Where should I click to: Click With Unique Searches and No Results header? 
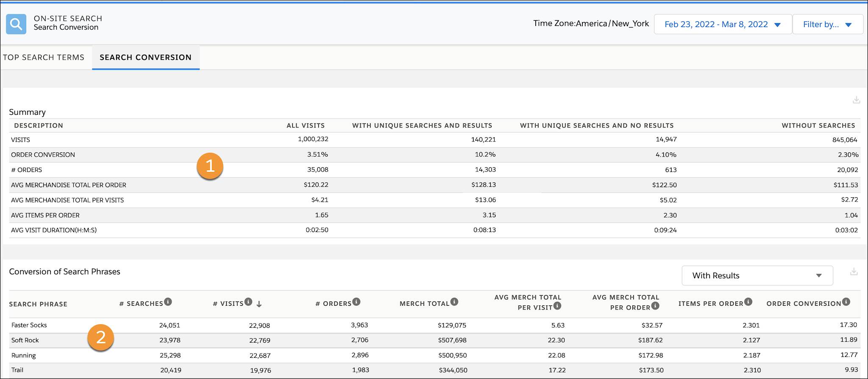[597, 125]
